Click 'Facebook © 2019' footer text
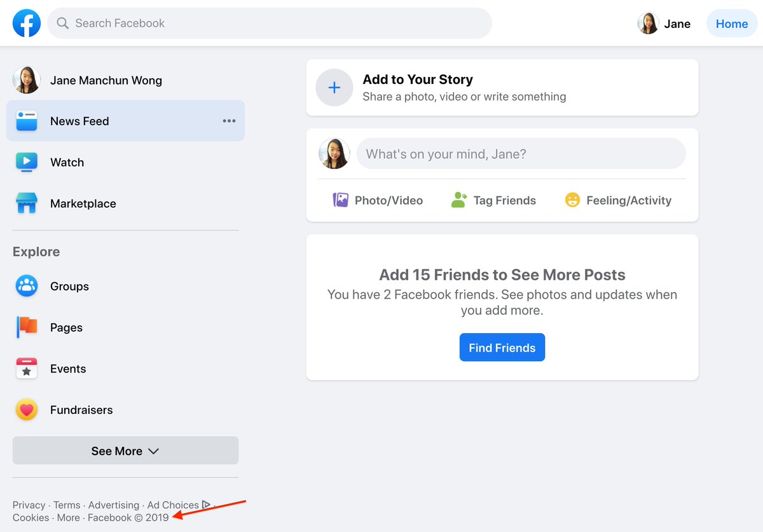Screen dimensions: 763x532 [128, 517]
